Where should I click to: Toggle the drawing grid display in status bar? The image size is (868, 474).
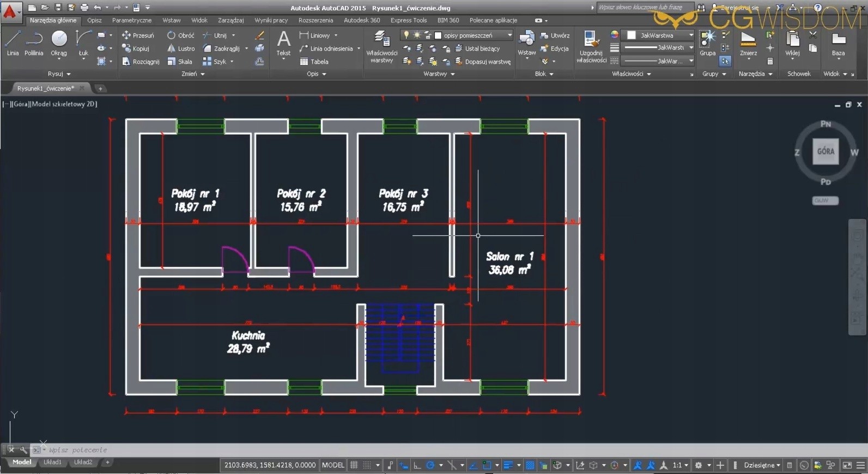coord(354,465)
